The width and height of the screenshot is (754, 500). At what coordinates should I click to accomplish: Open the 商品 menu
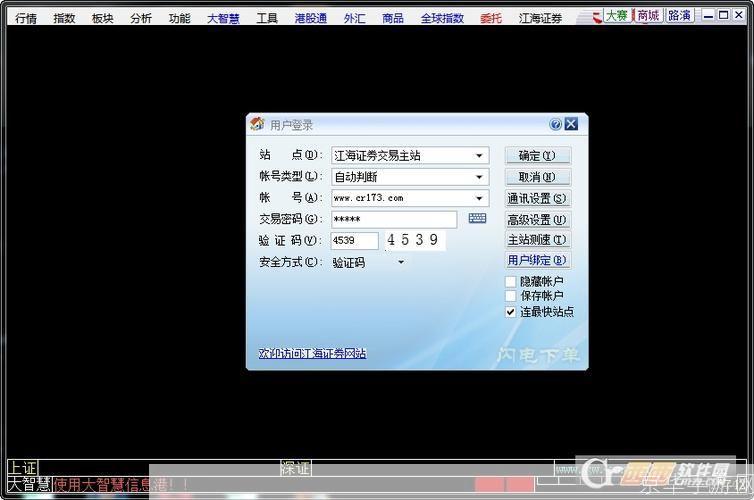pos(393,18)
